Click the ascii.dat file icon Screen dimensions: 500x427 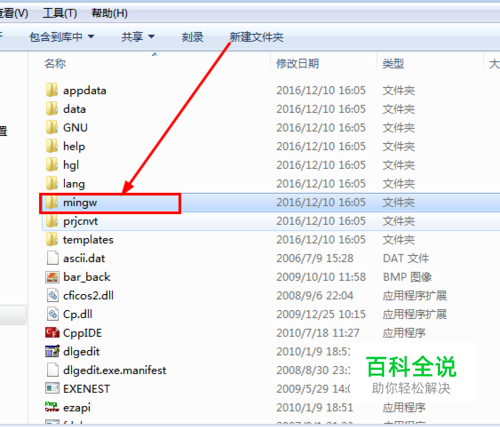click(52, 258)
